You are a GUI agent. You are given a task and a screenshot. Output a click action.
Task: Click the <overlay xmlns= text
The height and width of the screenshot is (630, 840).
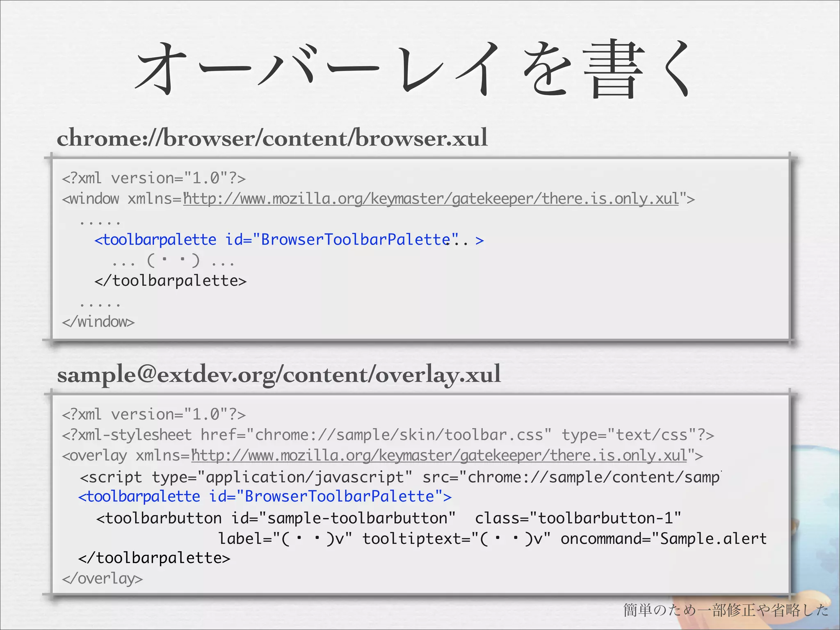[126, 456]
